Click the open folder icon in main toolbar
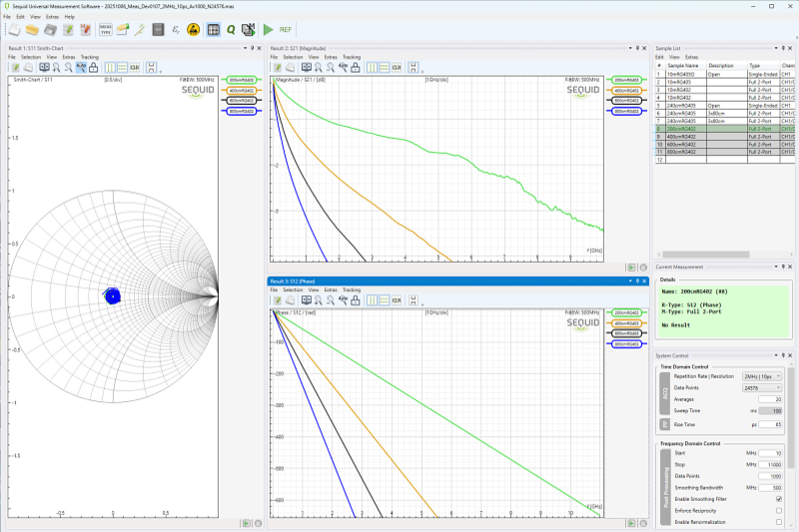Screen dimensions: 799x532 pyautogui.click(x=32, y=31)
